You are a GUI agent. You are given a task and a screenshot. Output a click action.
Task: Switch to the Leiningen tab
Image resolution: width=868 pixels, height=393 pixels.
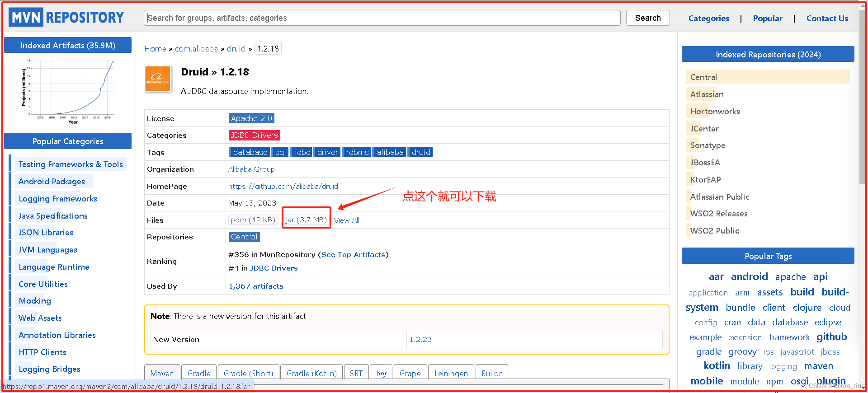[x=451, y=373]
